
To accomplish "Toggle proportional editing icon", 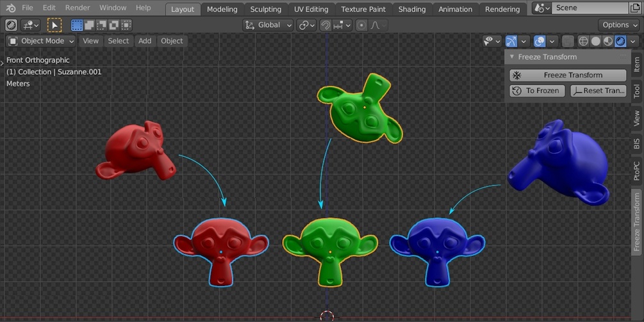I will [361, 25].
